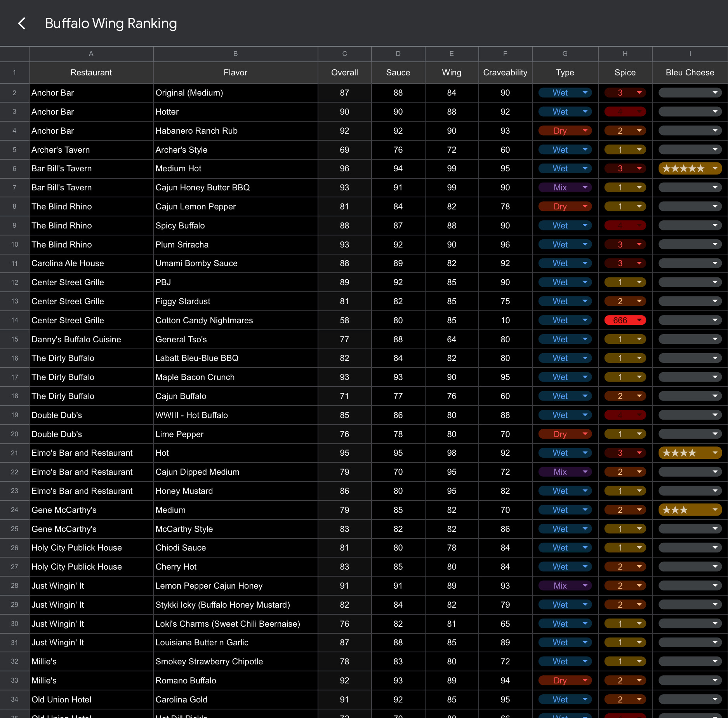
Task: Click the Buffalo Wing Ranking title
Action: (x=111, y=23)
